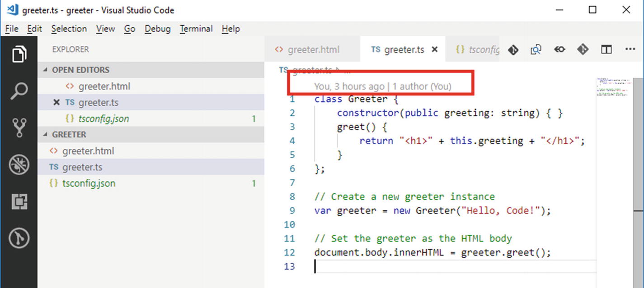Image resolution: width=644 pixels, height=288 pixels.
Task: Open the Source Control view
Action: click(x=19, y=127)
